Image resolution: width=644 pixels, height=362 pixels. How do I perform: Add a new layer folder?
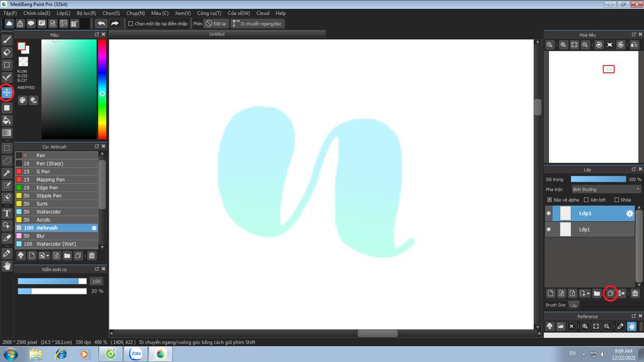tap(597, 293)
